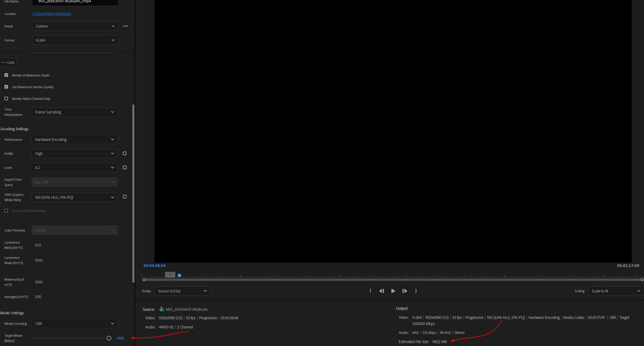The height and width of the screenshot is (346, 644).
Task: Click the Encoding Settings section header
Action: click(x=14, y=128)
